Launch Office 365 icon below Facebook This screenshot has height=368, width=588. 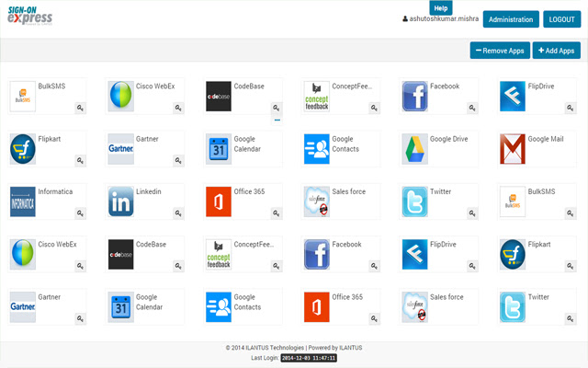tap(316, 307)
